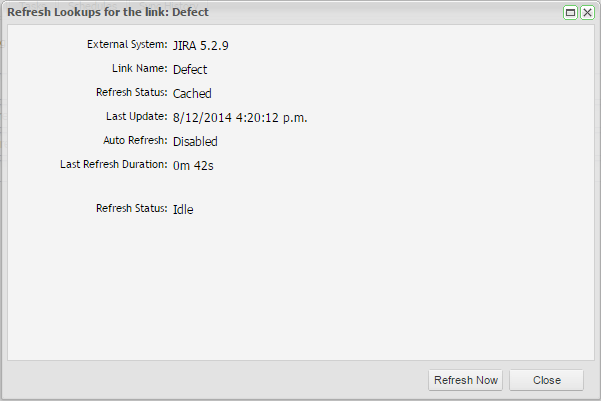Click the empty area below the Idle status

coord(300,290)
